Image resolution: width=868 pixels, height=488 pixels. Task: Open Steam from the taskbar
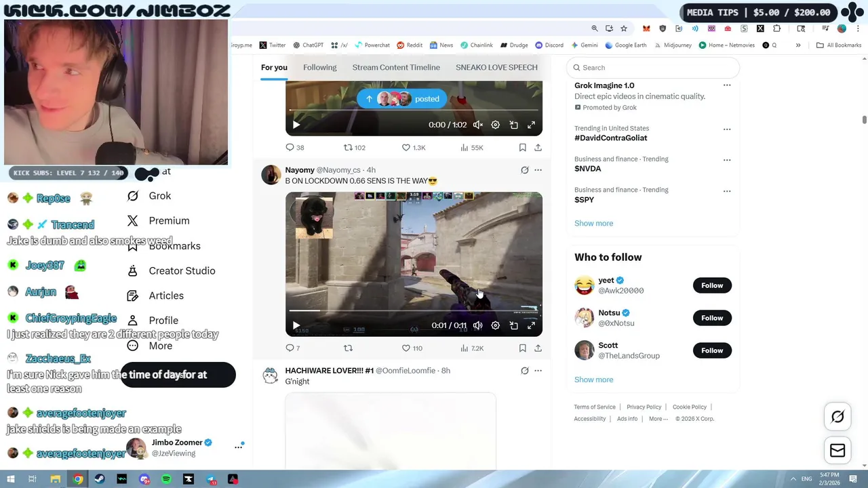pyautogui.click(x=100, y=479)
